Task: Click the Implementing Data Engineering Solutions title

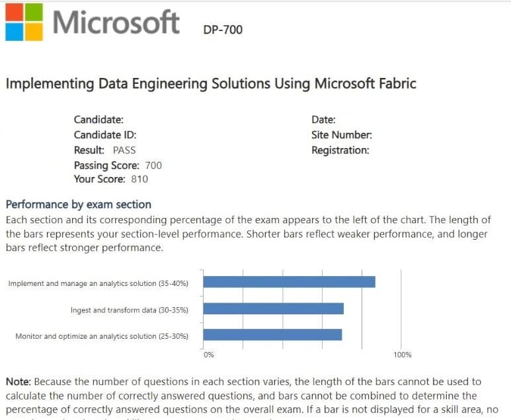Action: 211,83
